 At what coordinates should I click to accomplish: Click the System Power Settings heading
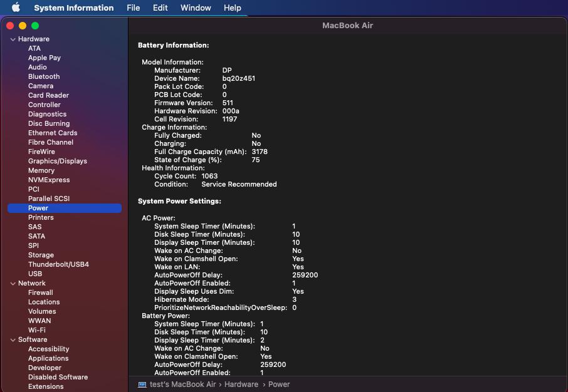[179, 201]
